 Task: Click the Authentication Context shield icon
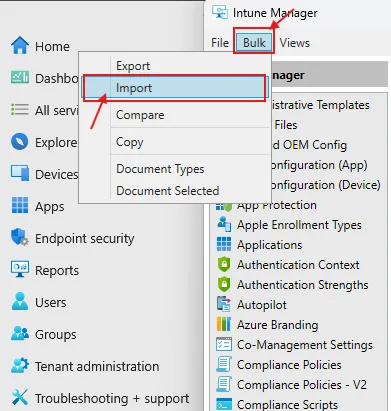[x=224, y=264]
